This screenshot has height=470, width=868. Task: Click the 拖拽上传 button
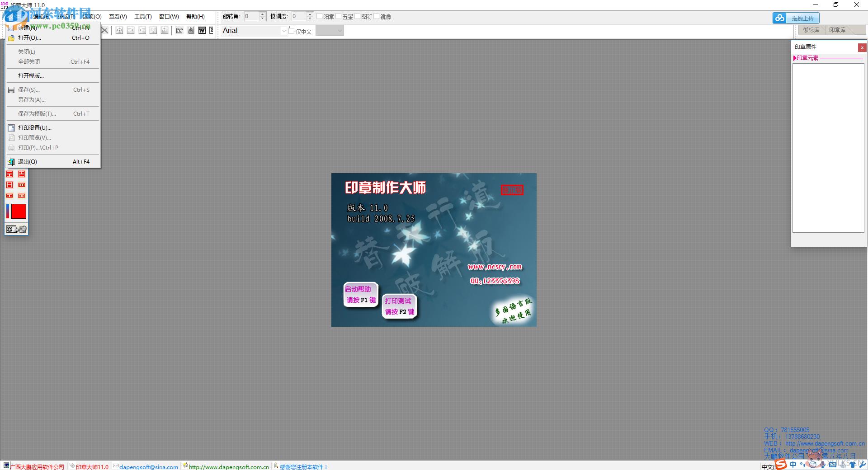coord(802,18)
